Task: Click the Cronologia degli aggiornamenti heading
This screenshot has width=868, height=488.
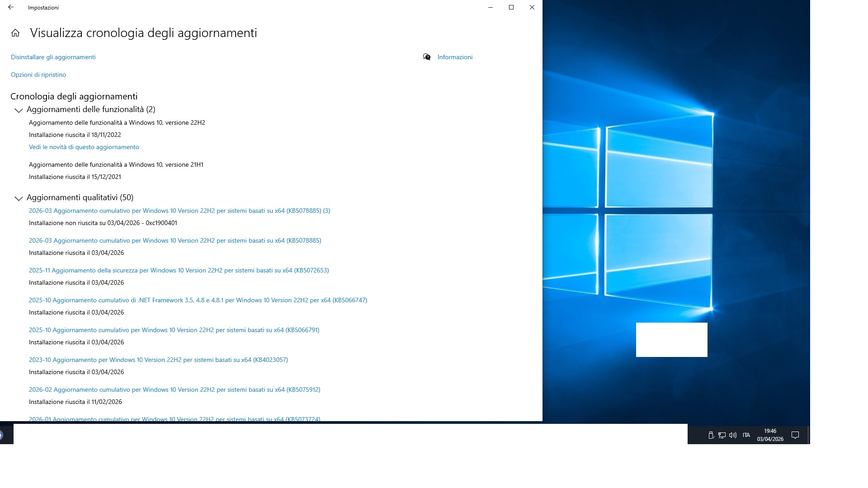Action: [x=74, y=96]
